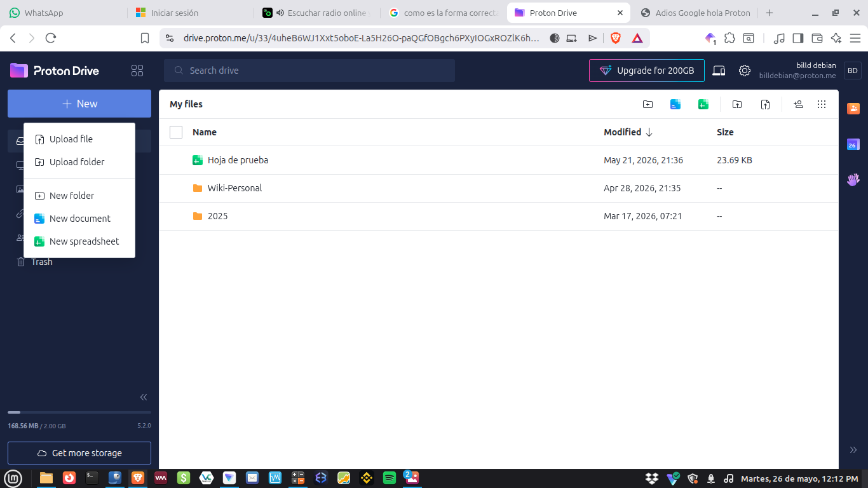Expand the right side panel with the double chevron

853,450
